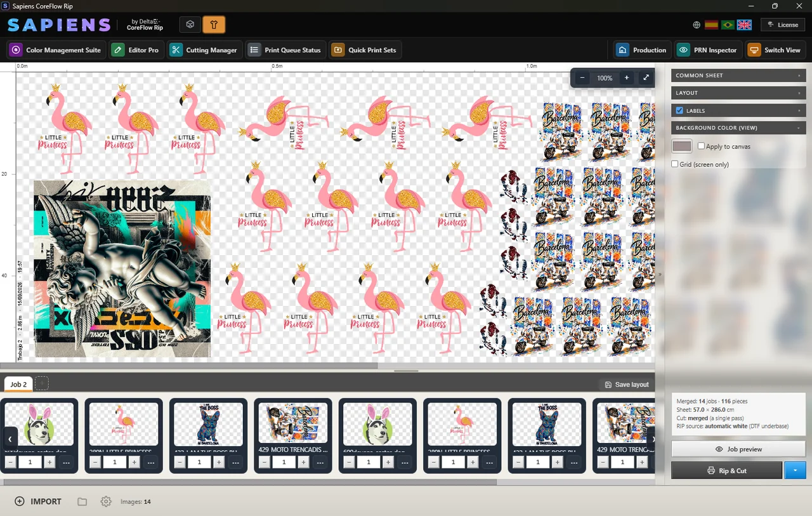The height and width of the screenshot is (516, 812).
Task: Open Quick Print Sets
Action: (365, 50)
